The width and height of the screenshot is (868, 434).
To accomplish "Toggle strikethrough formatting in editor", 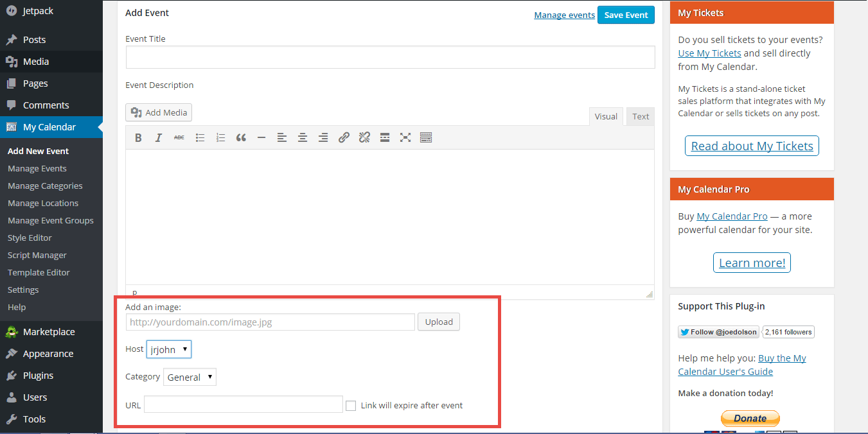I will [x=179, y=137].
